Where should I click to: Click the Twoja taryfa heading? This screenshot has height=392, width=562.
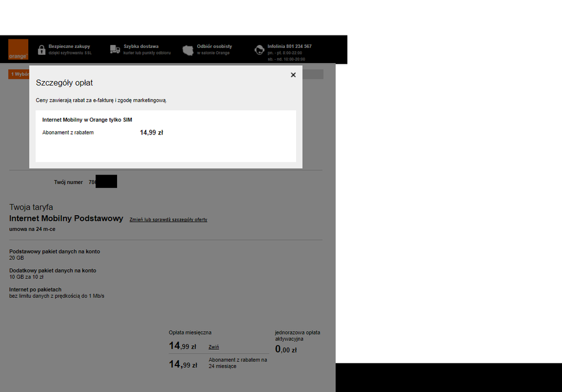point(31,207)
